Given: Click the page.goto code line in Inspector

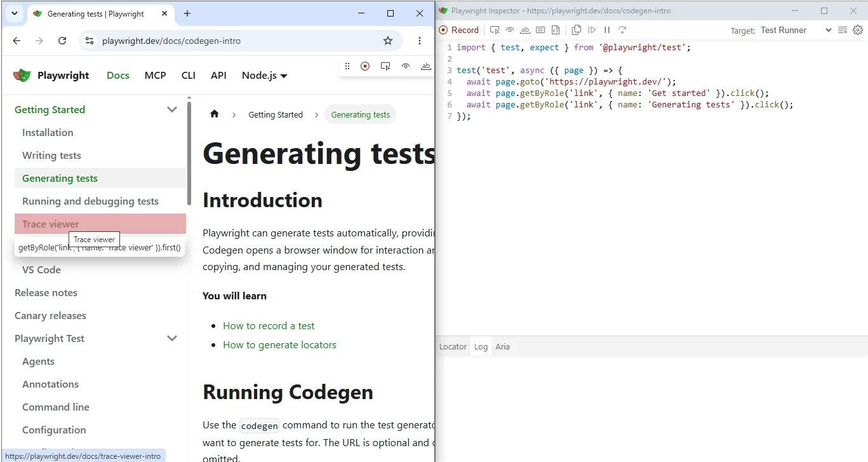Looking at the screenshot, I should (571, 82).
